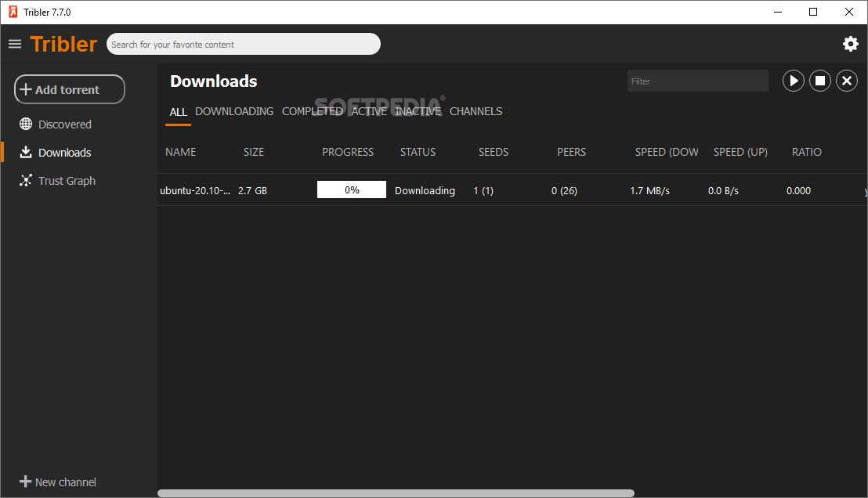Image resolution: width=868 pixels, height=498 pixels.
Task: Click the 1 (1) seeds value
Action: [x=483, y=190]
